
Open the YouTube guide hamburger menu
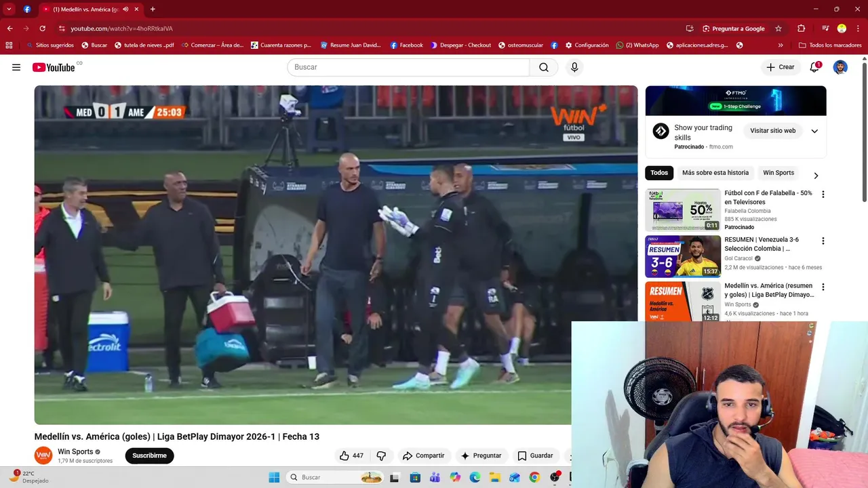(16, 67)
